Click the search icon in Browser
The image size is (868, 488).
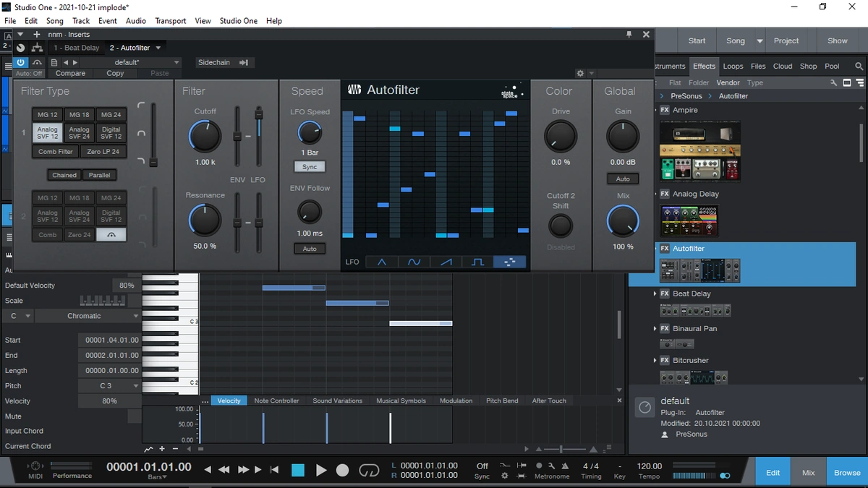point(859,66)
